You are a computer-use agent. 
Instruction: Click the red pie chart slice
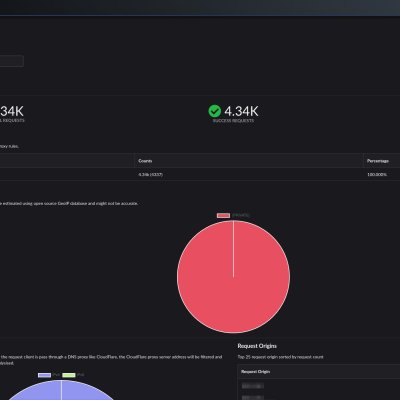point(233,277)
